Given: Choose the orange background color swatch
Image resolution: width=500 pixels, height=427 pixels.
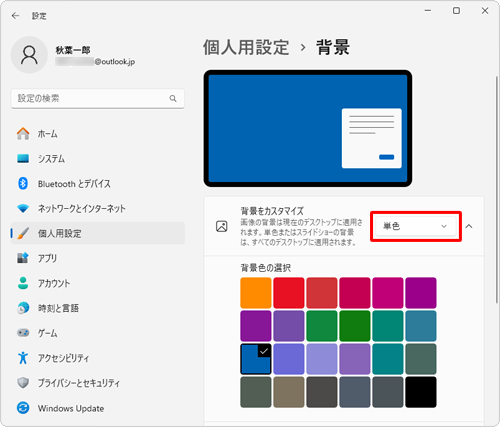Looking at the screenshot, I should pos(256,293).
